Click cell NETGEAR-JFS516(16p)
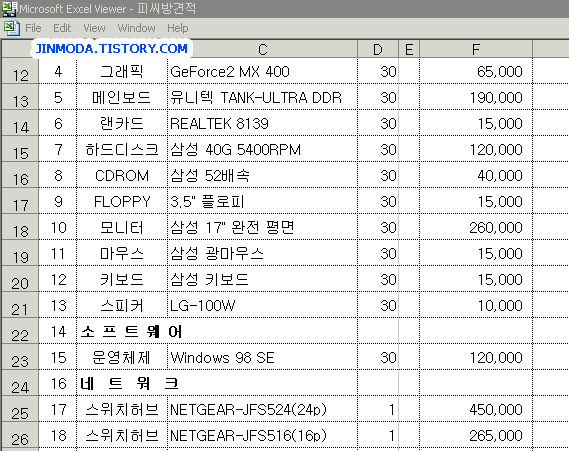Viewport: 569px width, 451px height. 262,435
